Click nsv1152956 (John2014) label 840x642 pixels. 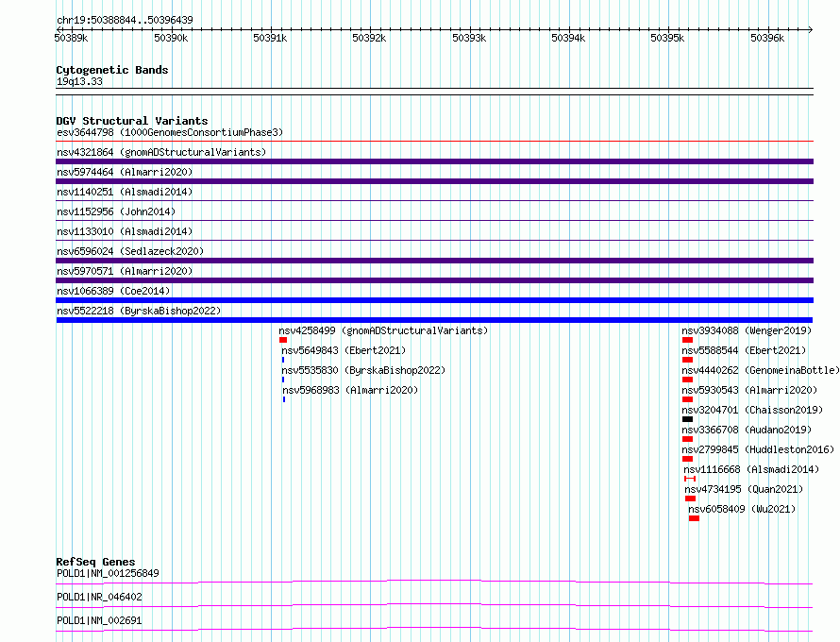tap(116, 211)
